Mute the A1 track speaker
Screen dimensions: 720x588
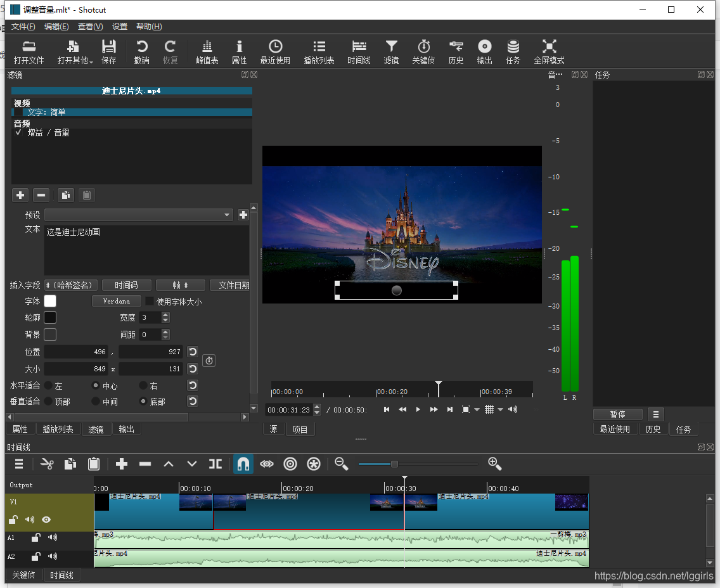point(53,537)
